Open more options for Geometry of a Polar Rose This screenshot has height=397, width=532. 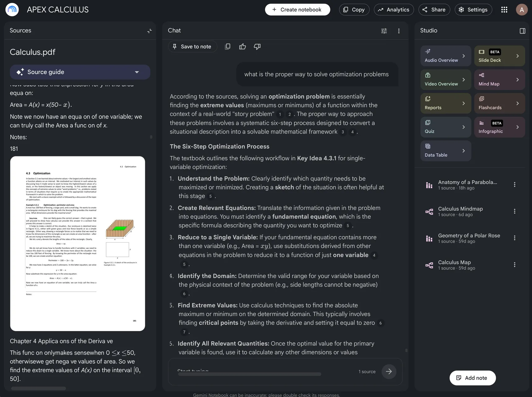[x=515, y=238]
